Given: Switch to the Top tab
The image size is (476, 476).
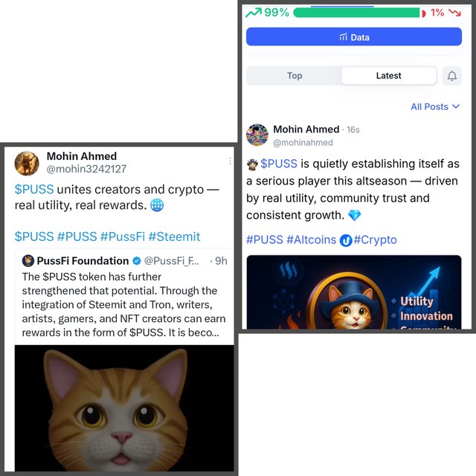Looking at the screenshot, I should pyautogui.click(x=295, y=76).
